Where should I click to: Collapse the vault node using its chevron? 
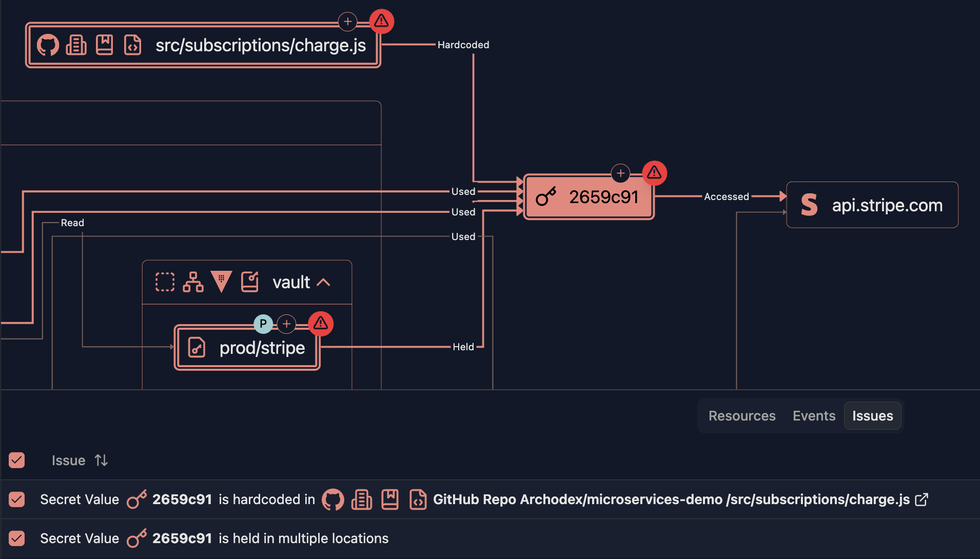tap(324, 282)
